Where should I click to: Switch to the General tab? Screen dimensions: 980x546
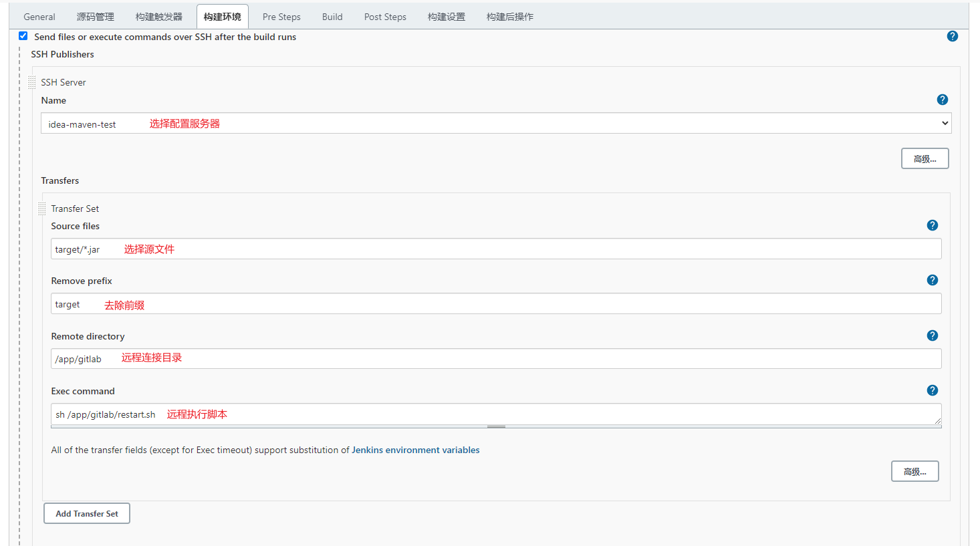click(39, 17)
